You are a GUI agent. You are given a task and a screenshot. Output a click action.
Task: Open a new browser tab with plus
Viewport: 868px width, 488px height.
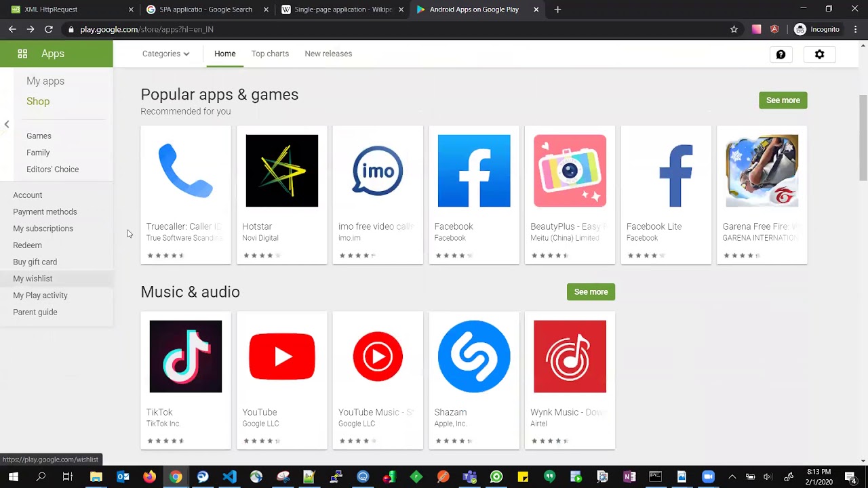[557, 9]
